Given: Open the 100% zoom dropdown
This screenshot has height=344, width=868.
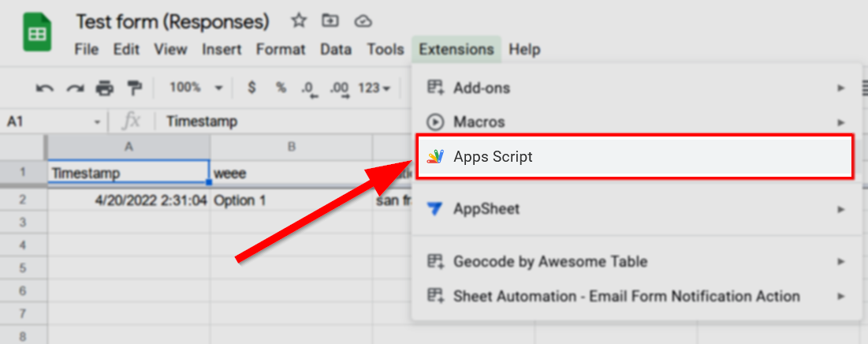Looking at the screenshot, I should pyautogui.click(x=196, y=88).
